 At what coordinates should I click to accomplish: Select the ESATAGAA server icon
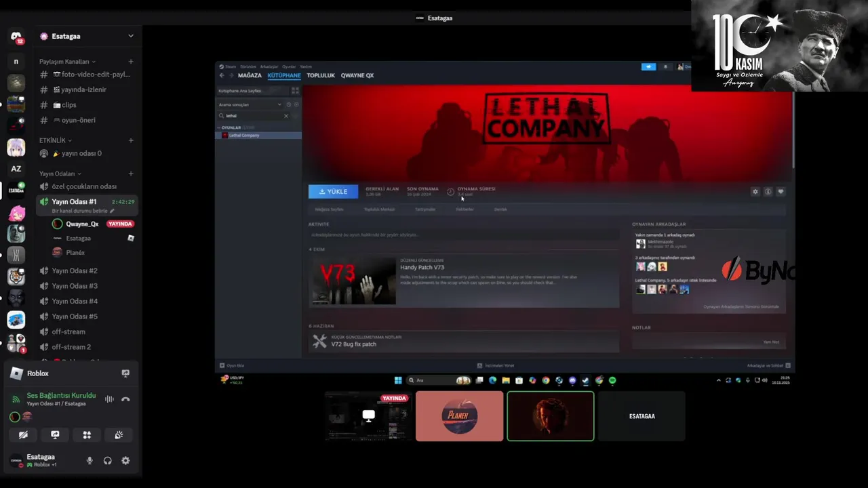tap(16, 190)
